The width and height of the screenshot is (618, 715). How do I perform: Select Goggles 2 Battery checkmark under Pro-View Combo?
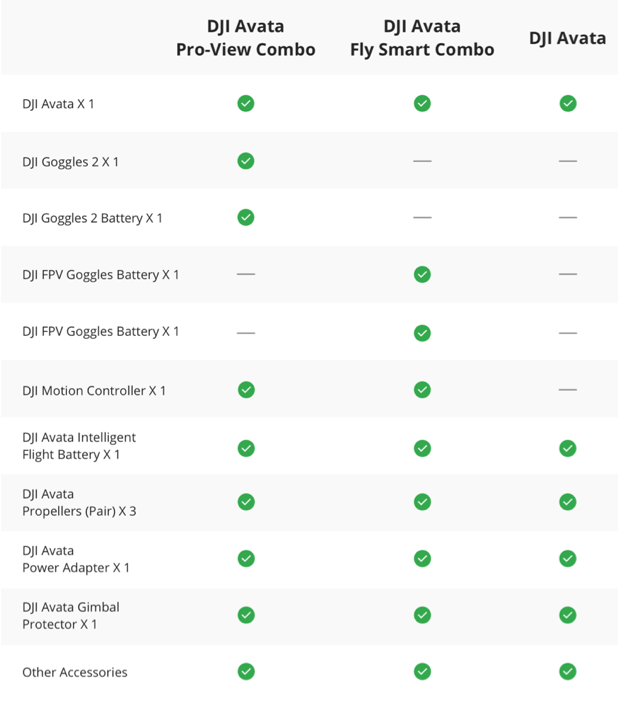click(x=246, y=217)
